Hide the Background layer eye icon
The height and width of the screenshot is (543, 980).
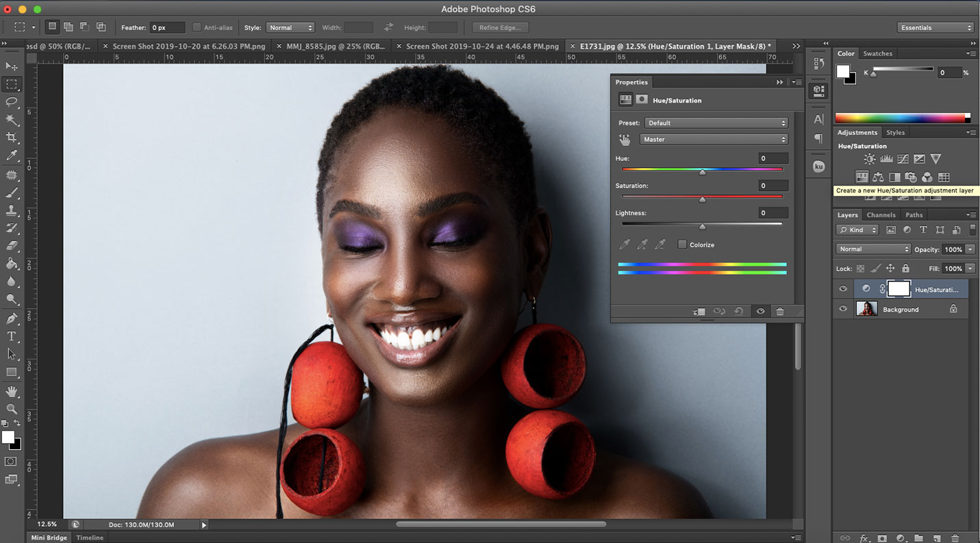pyautogui.click(x=843, y=310)
